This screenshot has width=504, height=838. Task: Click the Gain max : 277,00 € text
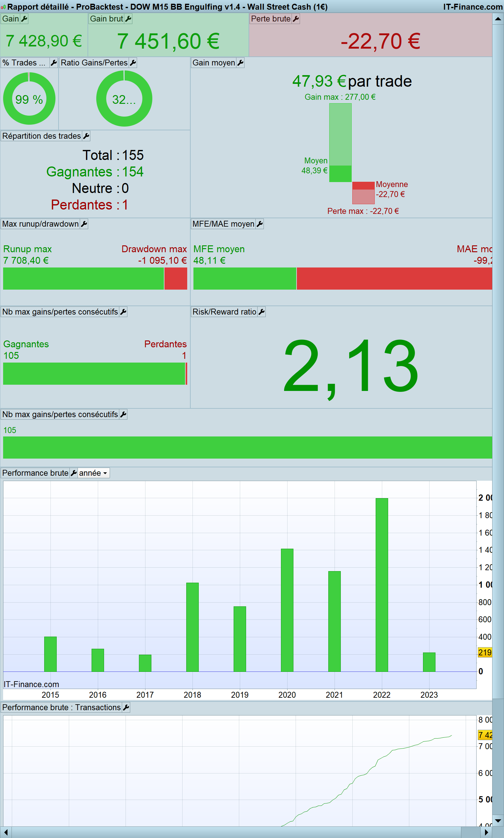coord(340,97)
